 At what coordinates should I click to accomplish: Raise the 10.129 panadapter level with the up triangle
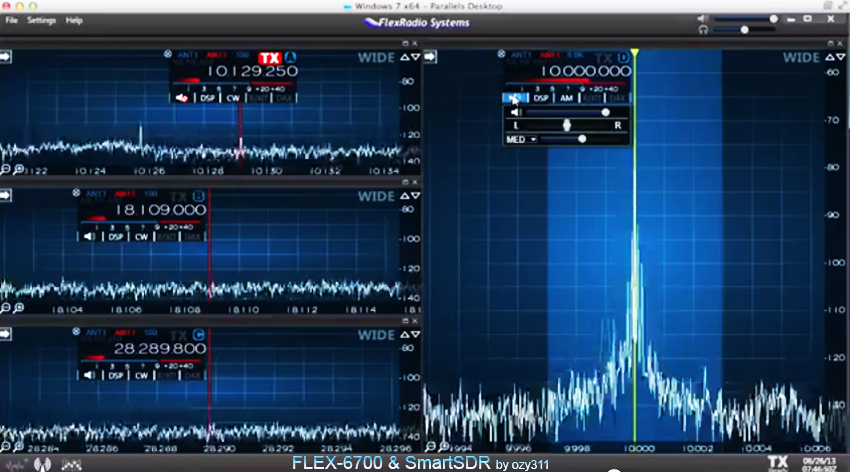[404, 57]
